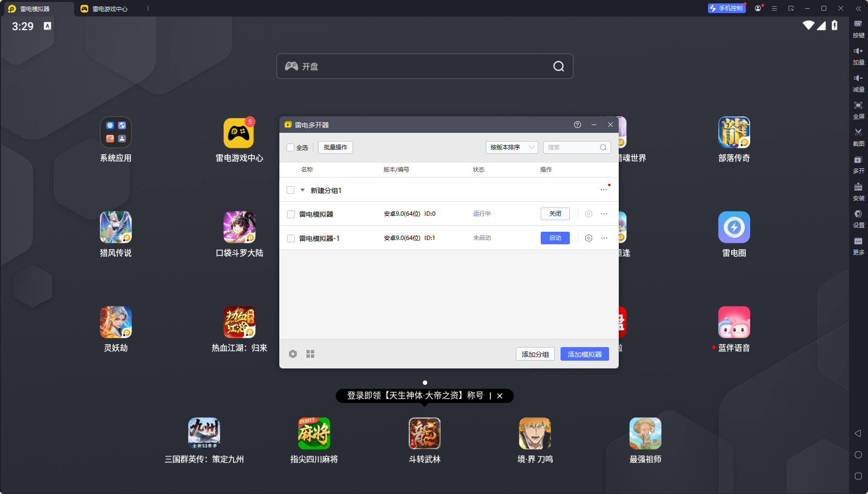This screenshot has width=868, height=494.
Task: Check the 新建分组1 group checkbox
Action: (x=290, y=190)
